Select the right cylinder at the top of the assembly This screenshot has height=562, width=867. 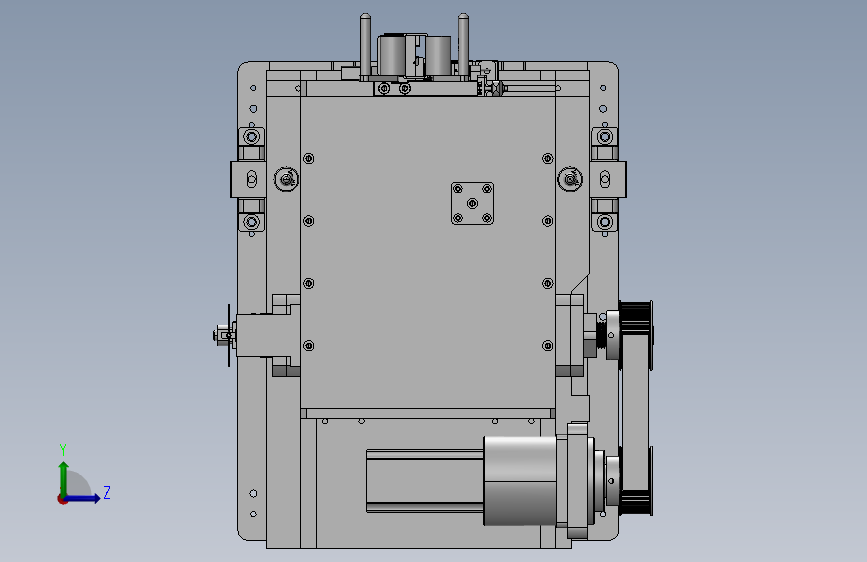coord(438,55)
